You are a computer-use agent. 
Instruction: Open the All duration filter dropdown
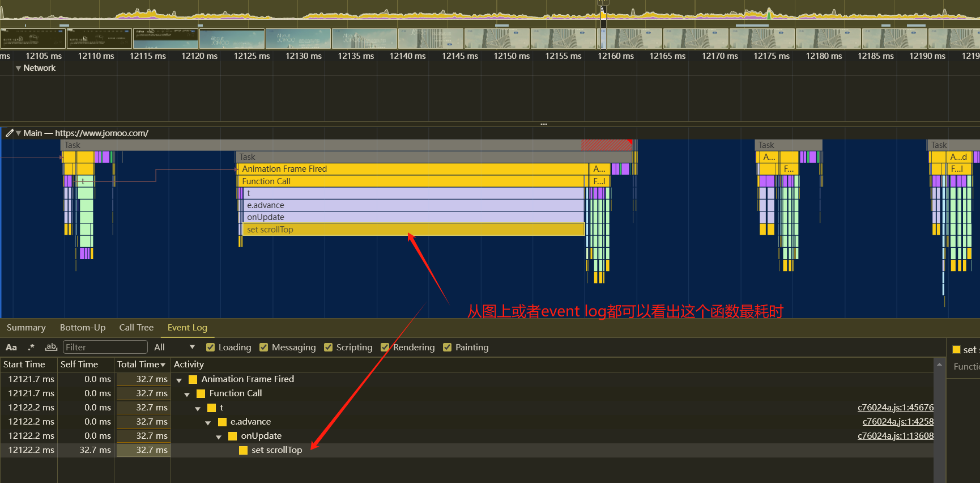pos(174,348)
